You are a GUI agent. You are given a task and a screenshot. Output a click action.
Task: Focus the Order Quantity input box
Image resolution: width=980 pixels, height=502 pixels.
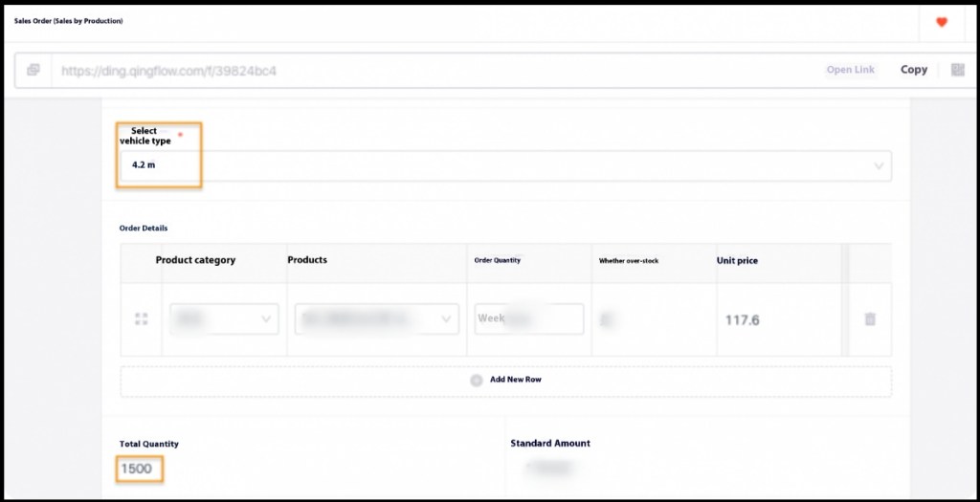pyautogui.click(x=528, y=319)
